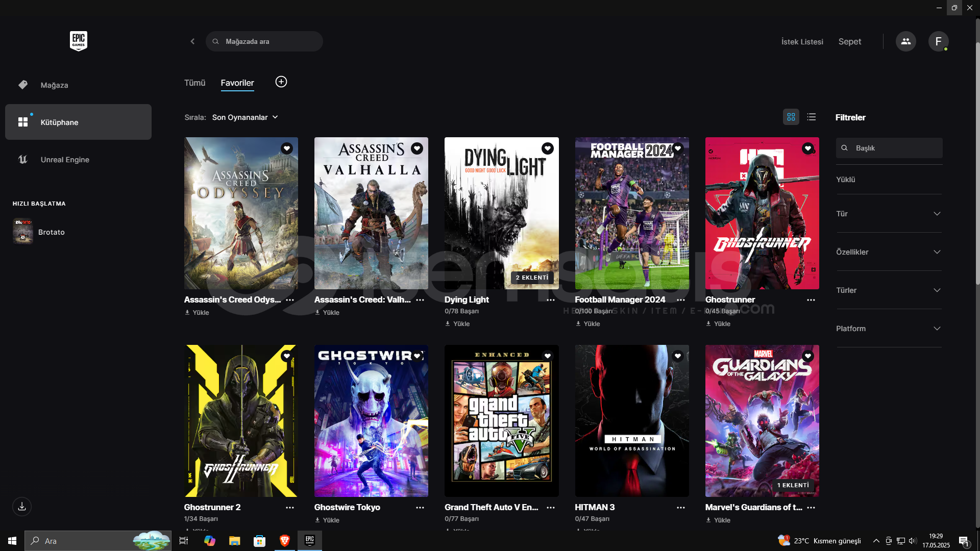Click Yükle under Dying Light

(x=457, y=324)
